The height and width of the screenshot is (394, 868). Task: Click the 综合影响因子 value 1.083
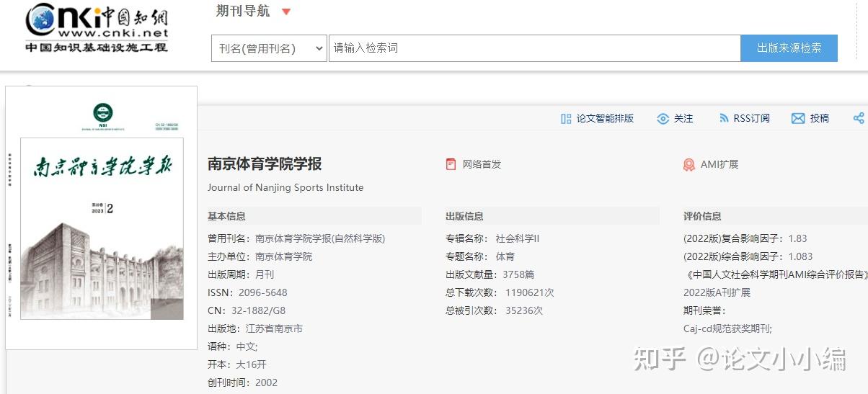point(801,256)
